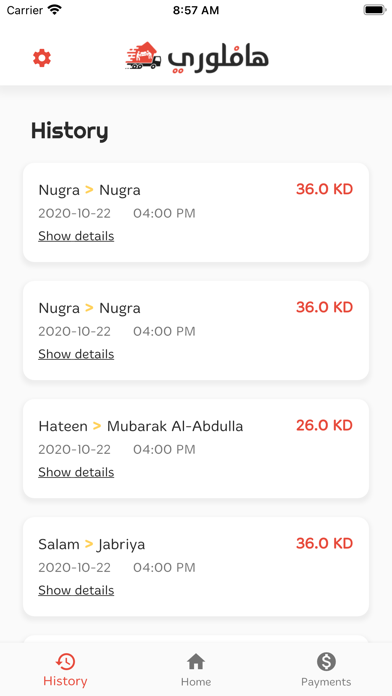Tap the delivery truck logo in header
This screenshot has width=392, height=696.
(143, 56)
